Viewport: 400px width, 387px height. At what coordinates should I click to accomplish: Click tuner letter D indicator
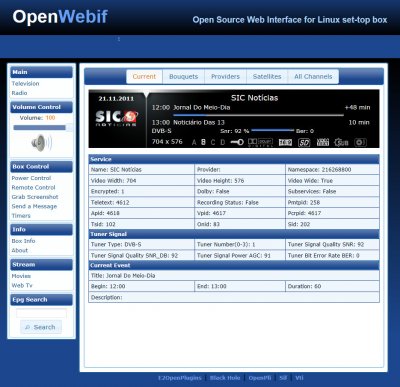click(223, 142)
